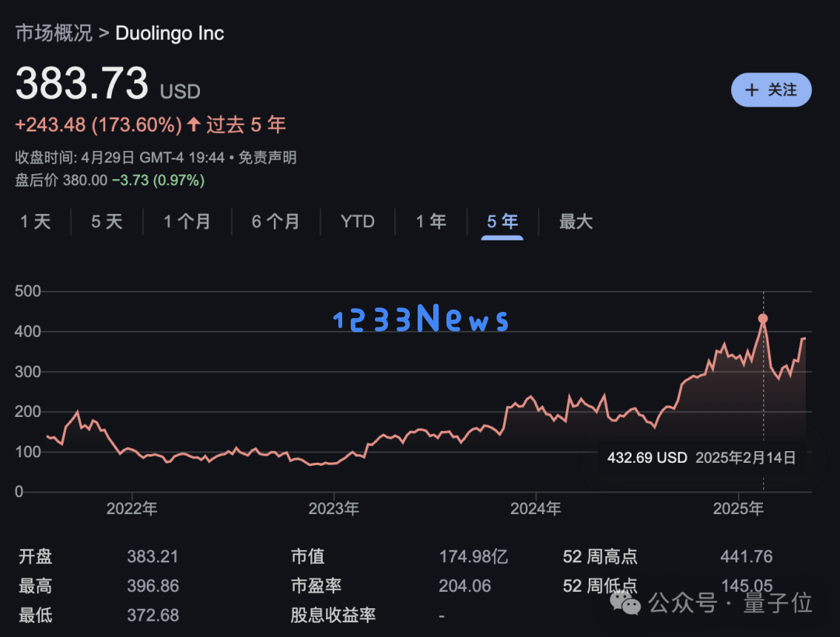Click the 股息收益率 label
The image size is (840, 637).
click(x=333, y=615)
